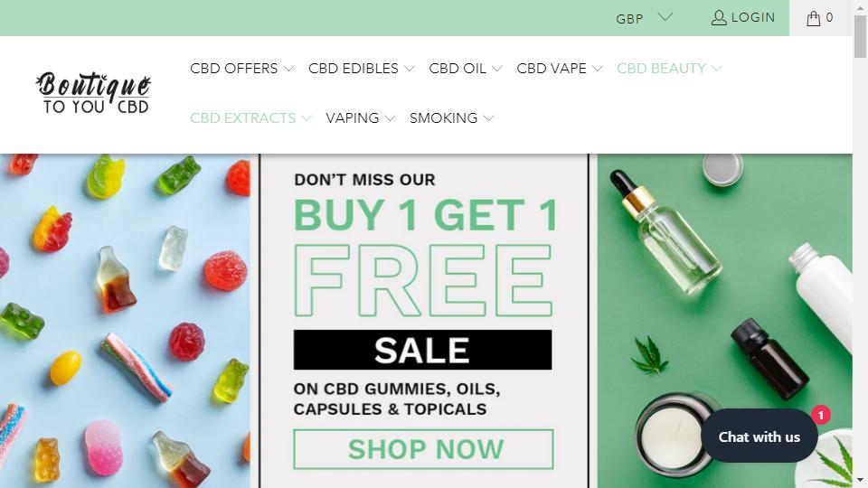Expand the GBP currency selector
868x488 pixels.
pyautogui.click(x=645, y=18)
